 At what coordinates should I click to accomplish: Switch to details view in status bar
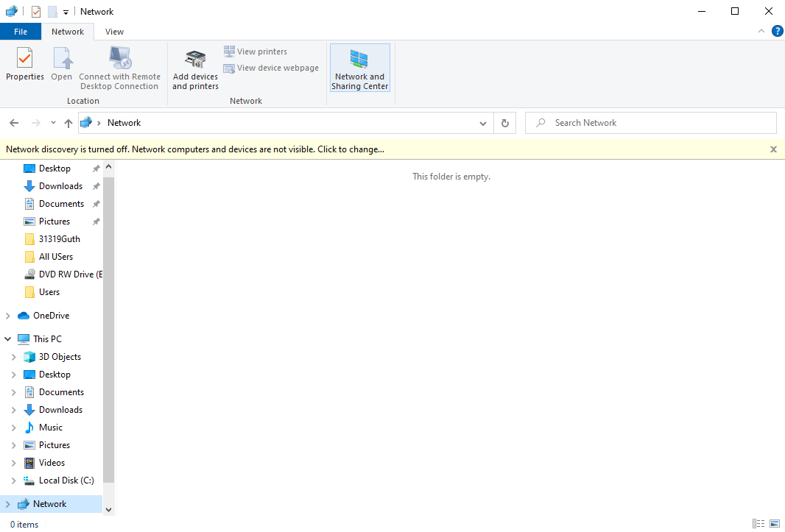758,524
